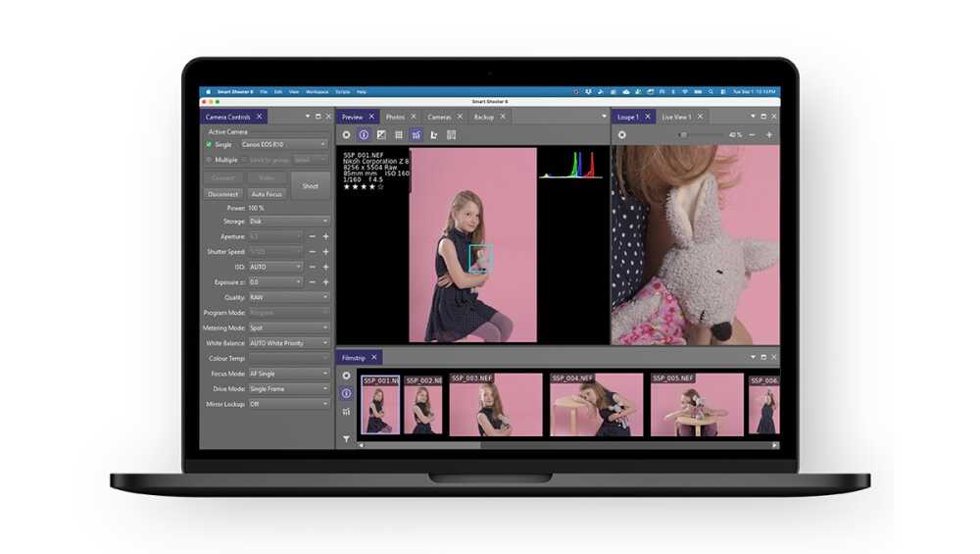Click the Filmstrip horizontal scrollbar
The width and height of the screenshot is (980, 554).
pos(568,445)
